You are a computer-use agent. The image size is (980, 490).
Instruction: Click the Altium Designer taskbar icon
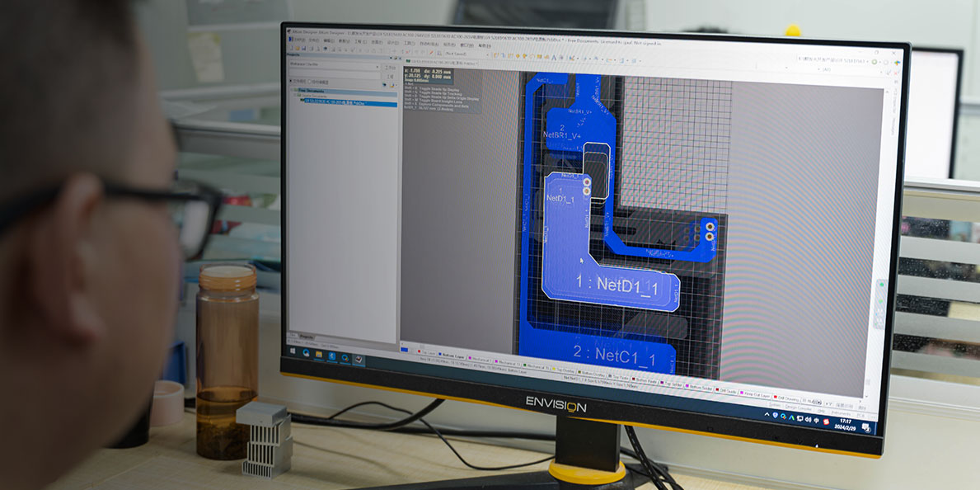pos(359,359)
